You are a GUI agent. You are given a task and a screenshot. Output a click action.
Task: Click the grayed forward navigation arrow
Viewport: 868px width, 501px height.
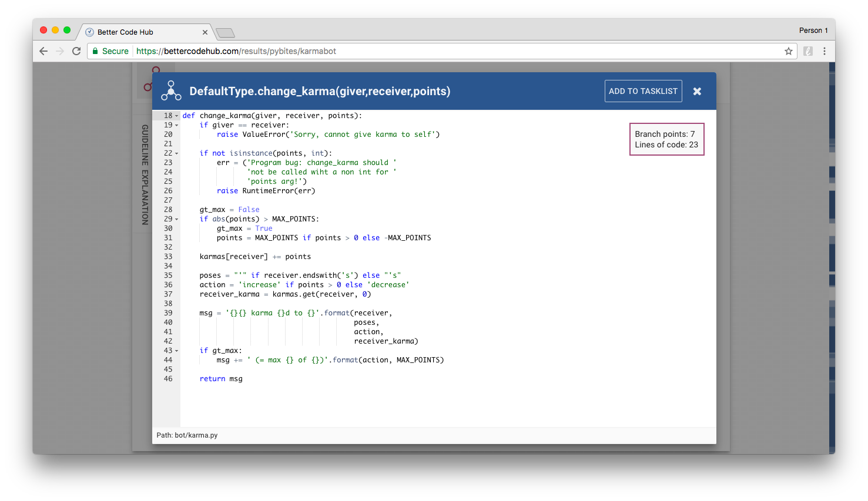[x=60, y=51]
